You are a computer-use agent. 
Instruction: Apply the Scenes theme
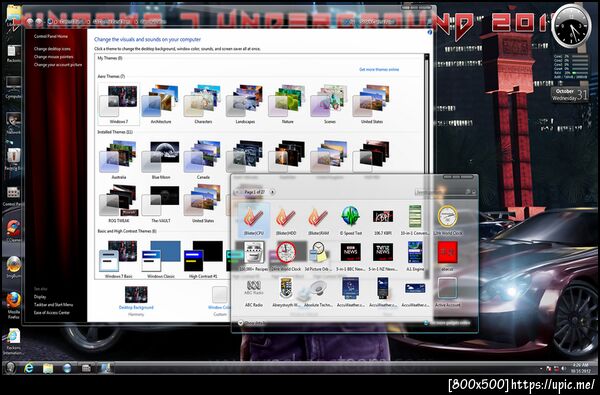pos(329,104)
